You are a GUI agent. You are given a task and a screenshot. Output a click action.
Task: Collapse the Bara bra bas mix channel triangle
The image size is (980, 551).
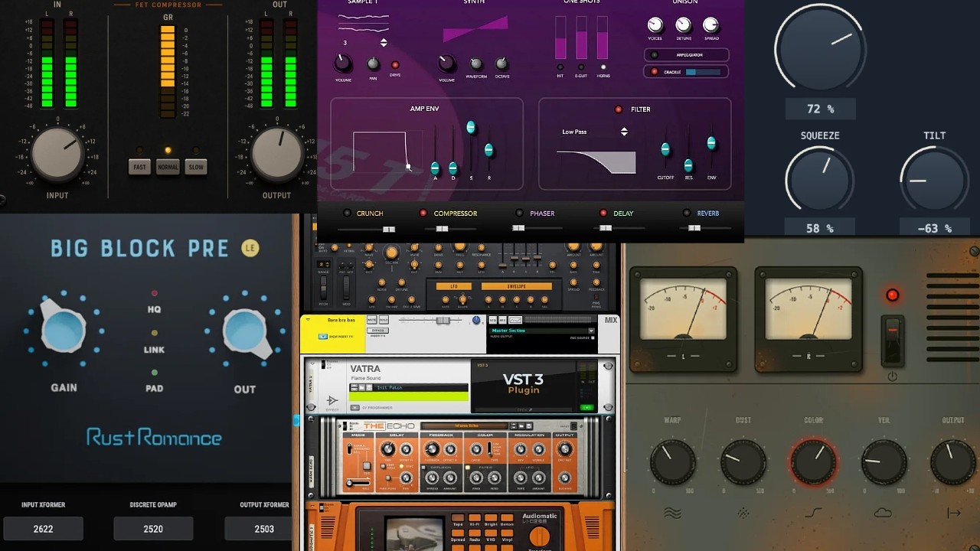coord(309,319)
